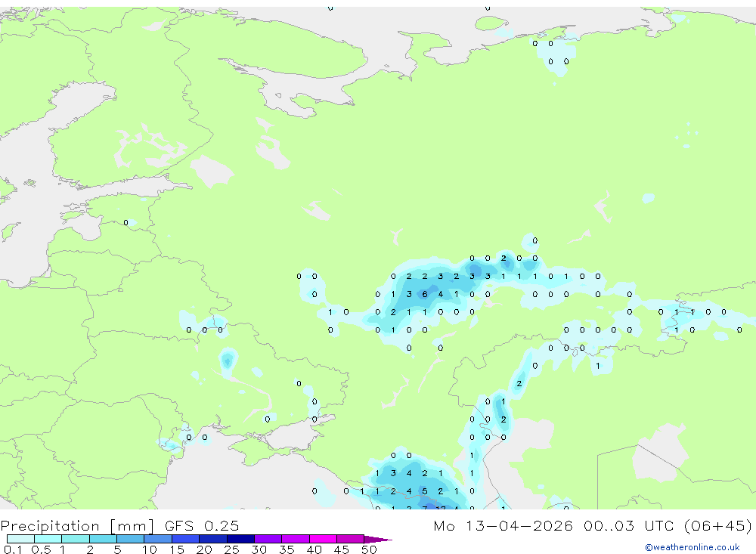
Task: Click the lone '0' value near the Baltic coast
Action: pos(125,223)
